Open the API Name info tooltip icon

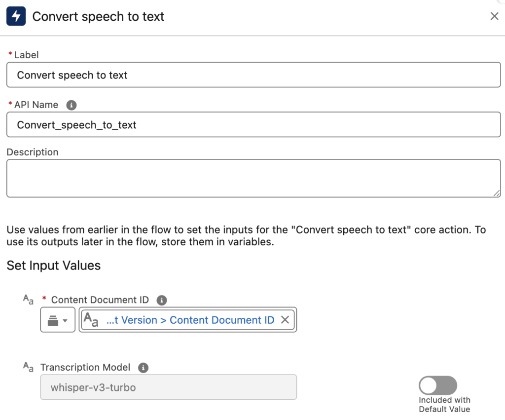coord(71,105)
